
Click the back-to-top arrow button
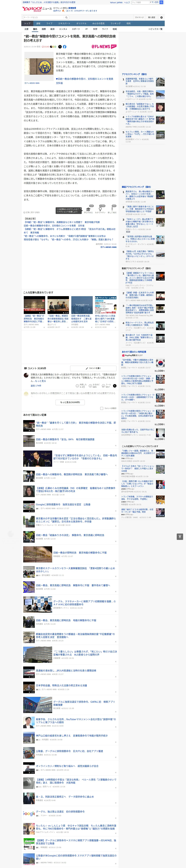[180, 537]
